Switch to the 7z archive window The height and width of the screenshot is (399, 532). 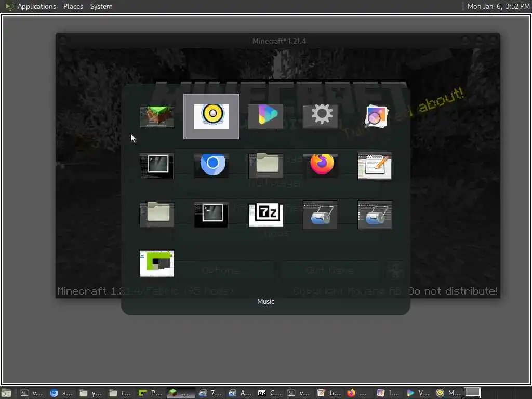(265, 215)
